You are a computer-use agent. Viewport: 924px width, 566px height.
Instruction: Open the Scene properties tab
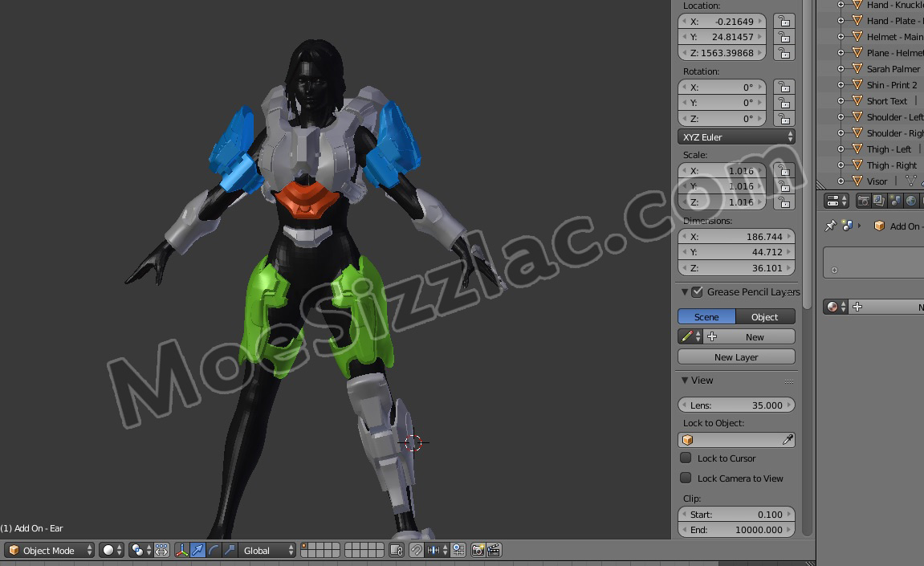(x=895, y=201)
